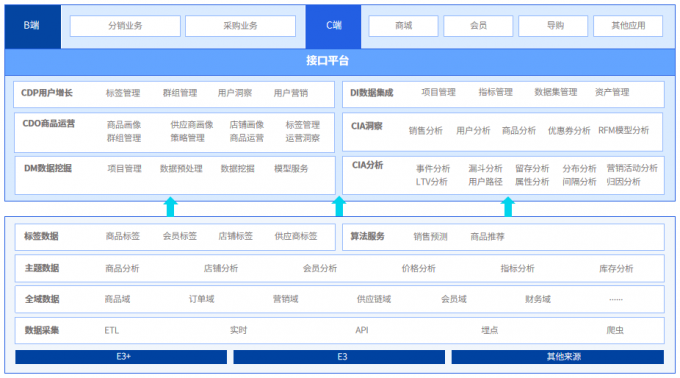Select 价格分析 in 主题数据 row
Viewport: 680px width, 378px height.
(x=418, y=269)
